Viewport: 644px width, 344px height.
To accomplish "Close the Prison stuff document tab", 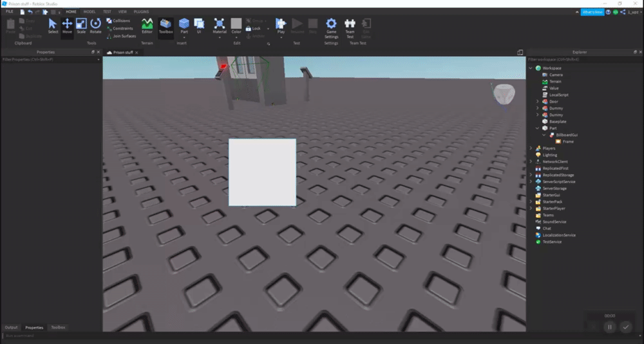I will 137,53.
